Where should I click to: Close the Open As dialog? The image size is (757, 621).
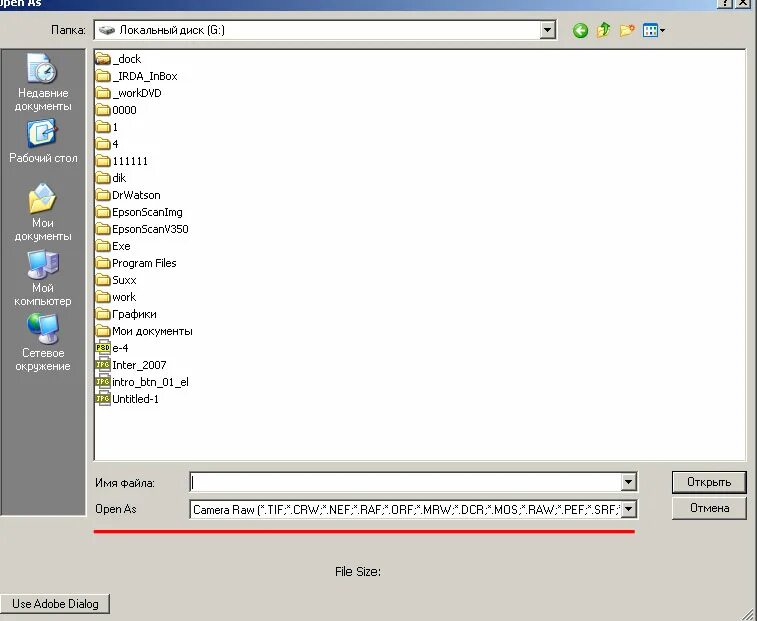click(743, 3)
